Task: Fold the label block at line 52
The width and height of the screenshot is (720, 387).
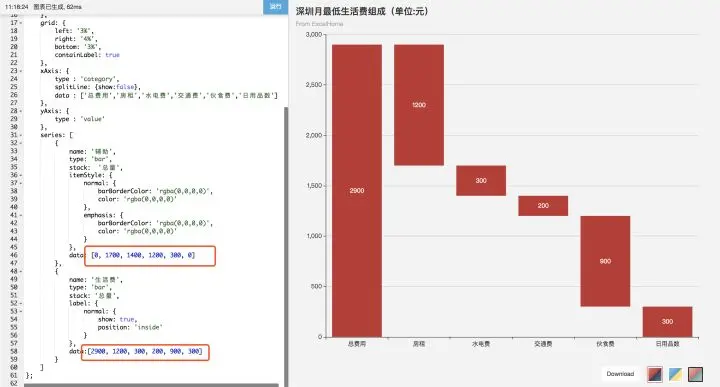Action: [21, 303]
